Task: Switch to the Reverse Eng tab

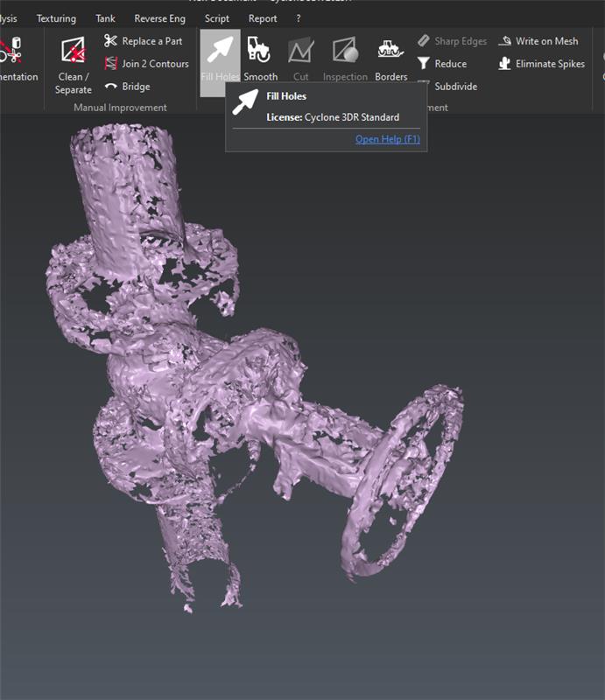Action: coord(159,18)
